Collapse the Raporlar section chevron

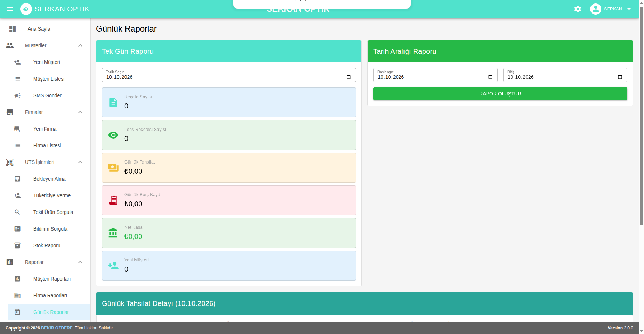pyautogui.click(x=80, y=262)
